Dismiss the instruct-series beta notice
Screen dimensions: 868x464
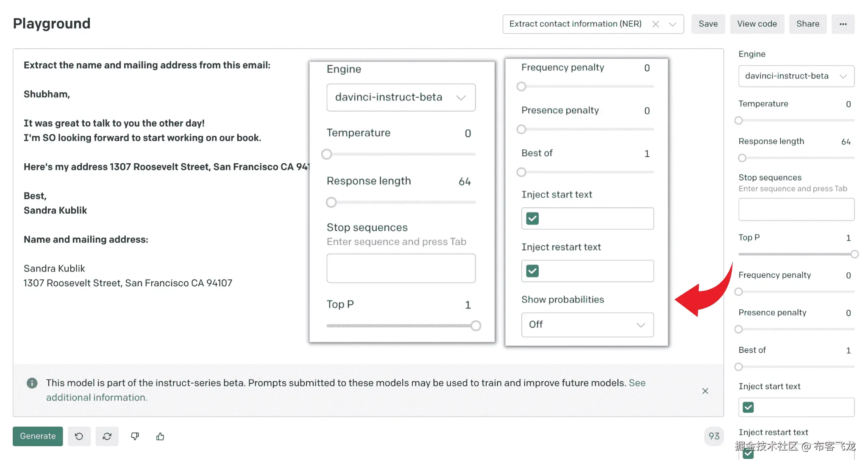click(x=705, y=391)
